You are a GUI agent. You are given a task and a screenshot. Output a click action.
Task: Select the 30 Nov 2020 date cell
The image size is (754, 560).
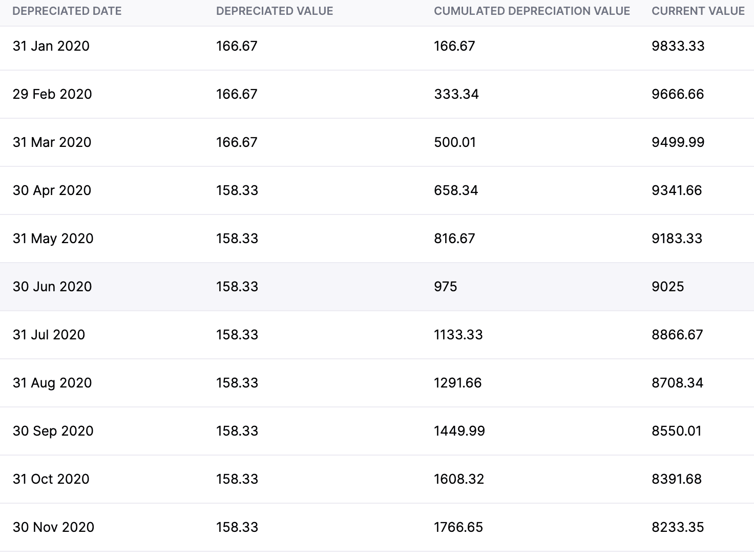[x=53, y=527]
